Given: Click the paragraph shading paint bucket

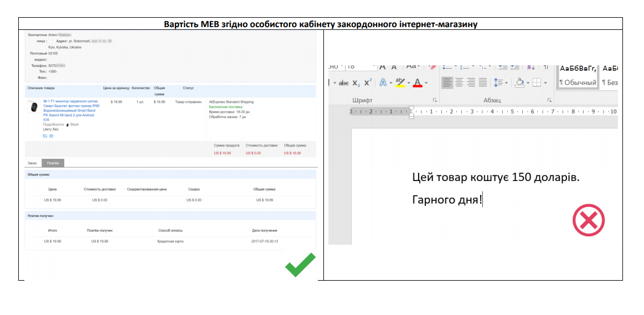Looking at the screenshot, I should (x=519, y=82).
